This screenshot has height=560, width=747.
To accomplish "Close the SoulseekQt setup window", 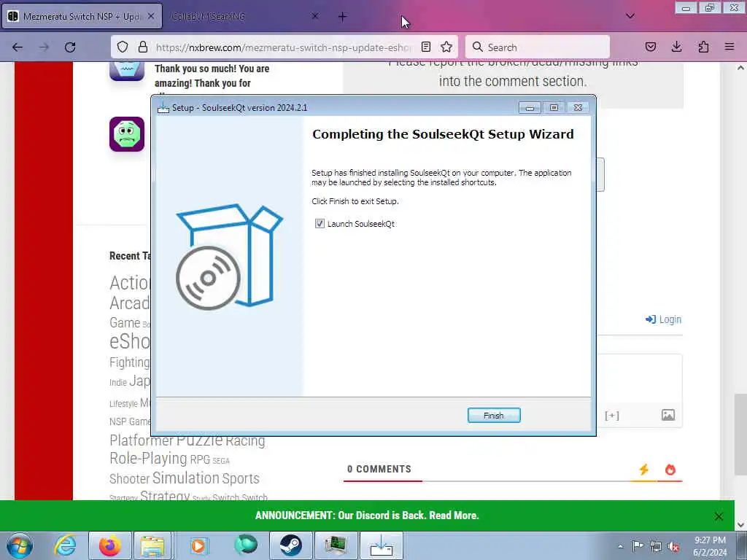I will coord(578,108).
